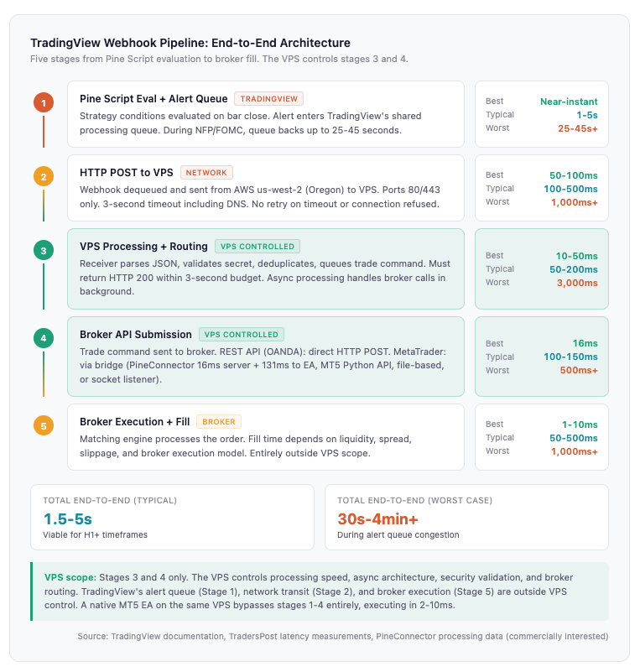Click the Near-instant best latency value
The image size is (640, 672).
click(567, 102)
